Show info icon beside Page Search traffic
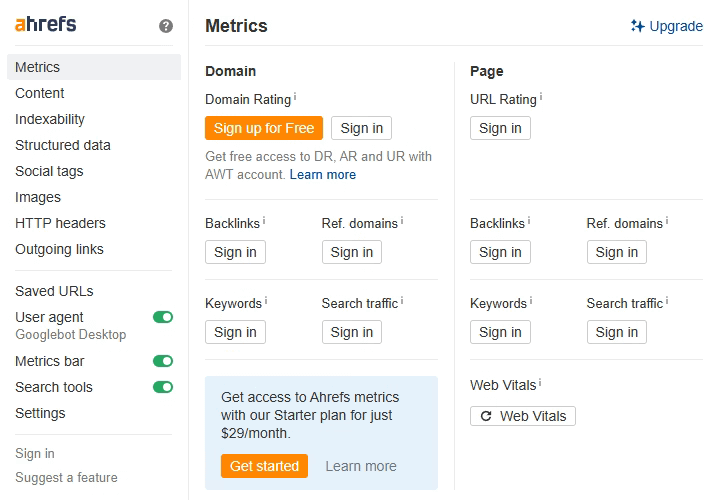This screenshot has height=500, width=711. [667, 301]
